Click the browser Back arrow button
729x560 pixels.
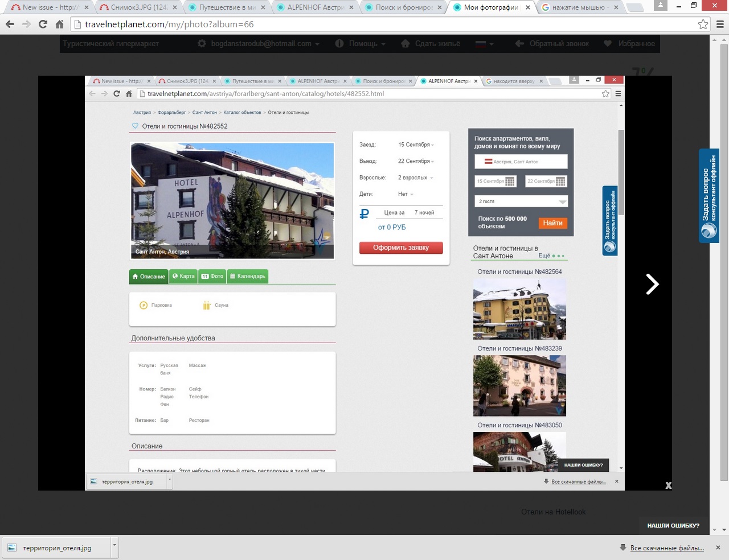[10, 24]
